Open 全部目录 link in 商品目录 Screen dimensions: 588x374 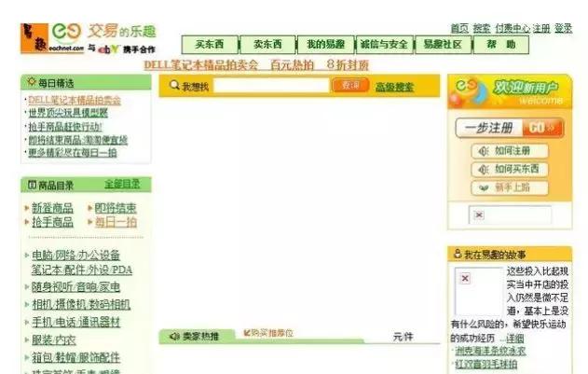(122, 184)
